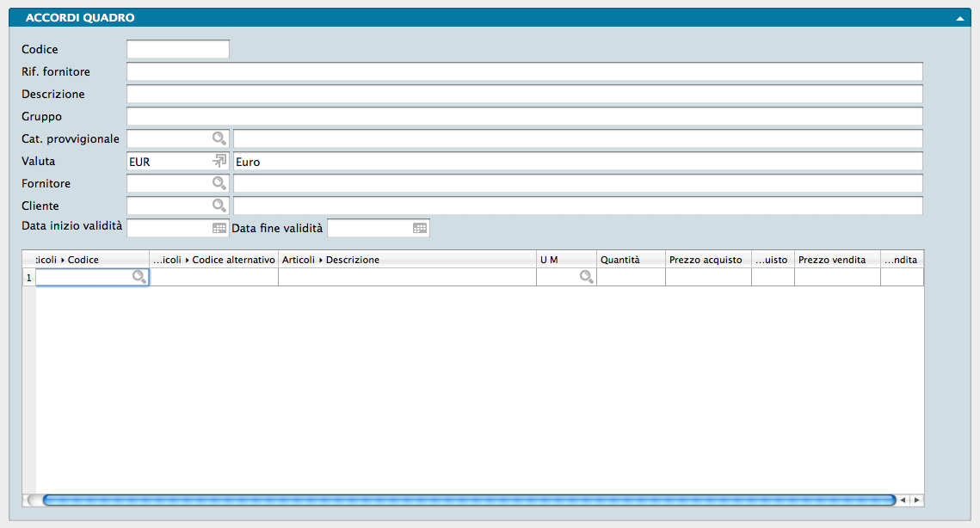Screen dimensions: 980x528
Task: Click the U M lookup icon in row 1
Action: [586, 277]
